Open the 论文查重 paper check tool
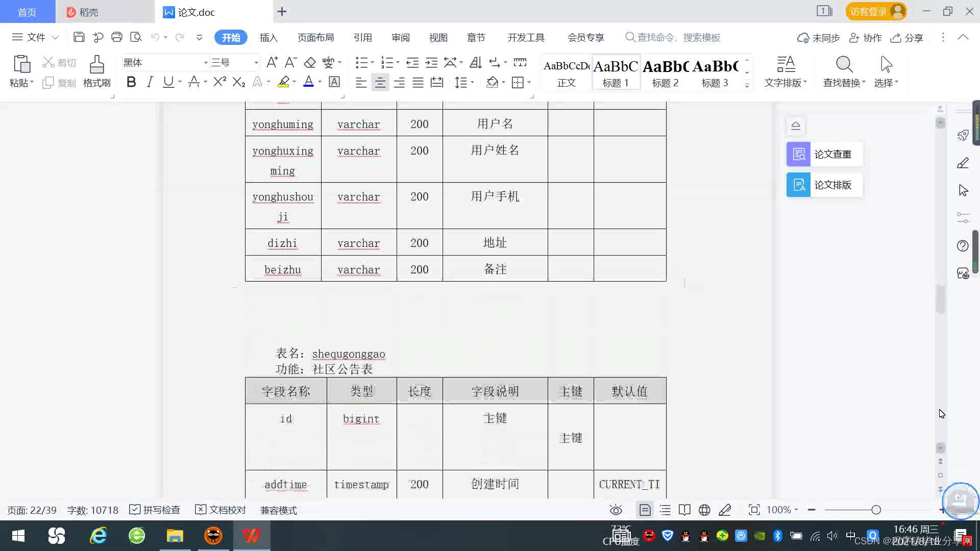This screenshot has width=980, height=551. coord(824,154)
